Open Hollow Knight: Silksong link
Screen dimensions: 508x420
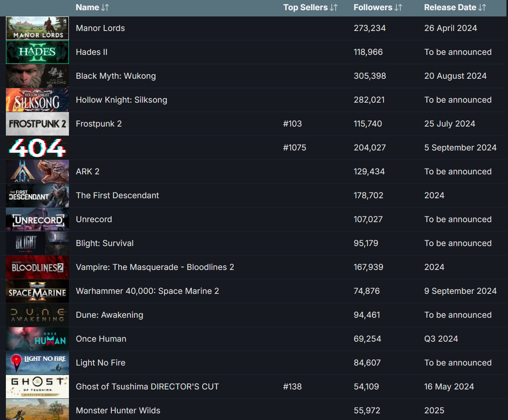(x=121, y=100)
